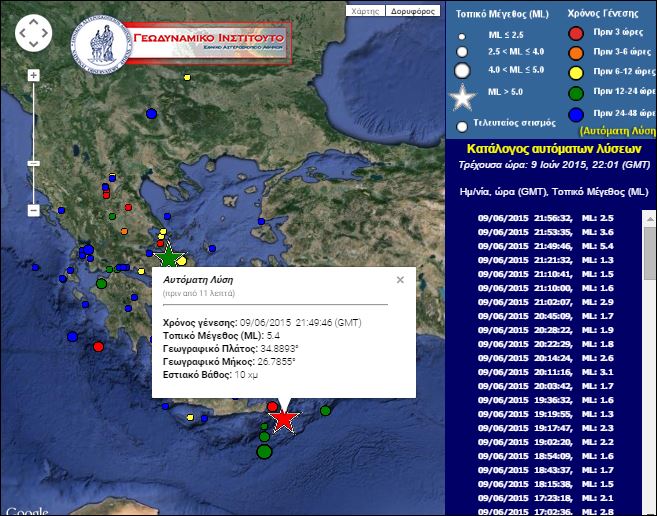Select the catalog entry 17:23:18 ML 2.1
The width and height of the screenshot is (657, 516).
(x=546, y=498)
